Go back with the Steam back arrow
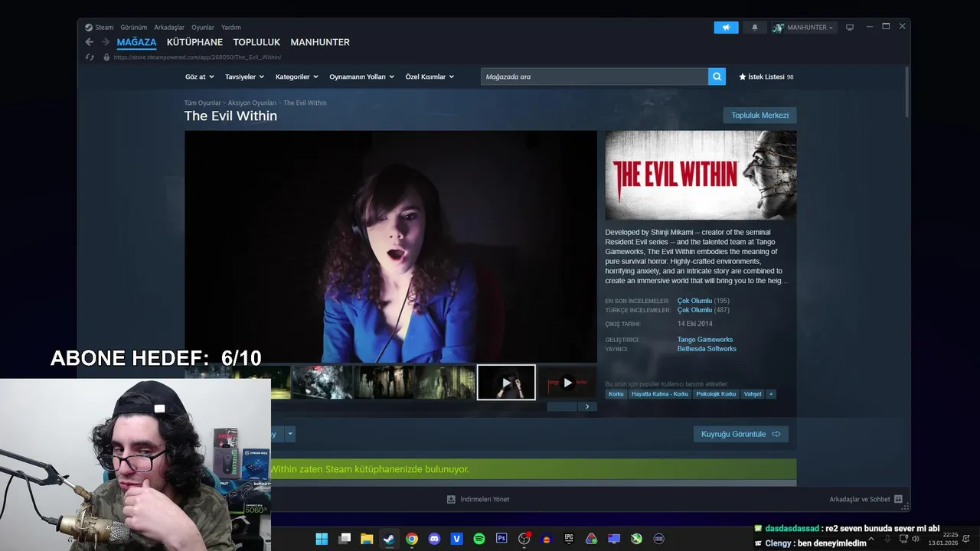 (90, 42)
